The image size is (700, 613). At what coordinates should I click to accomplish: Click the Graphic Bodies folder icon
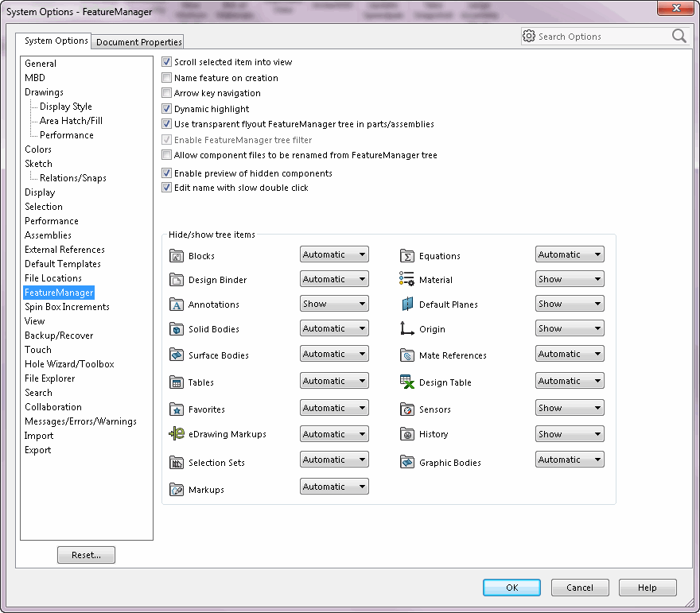(x=407, y=462)
